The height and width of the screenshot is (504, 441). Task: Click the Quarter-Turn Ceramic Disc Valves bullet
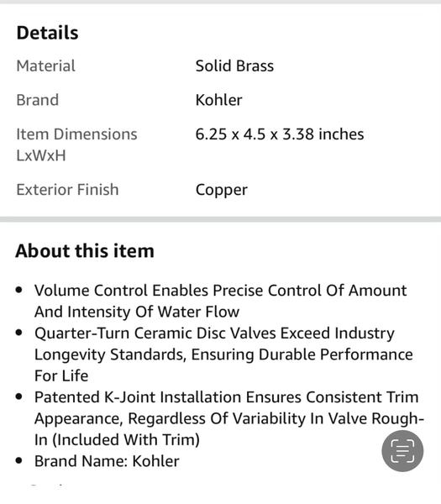223,354
